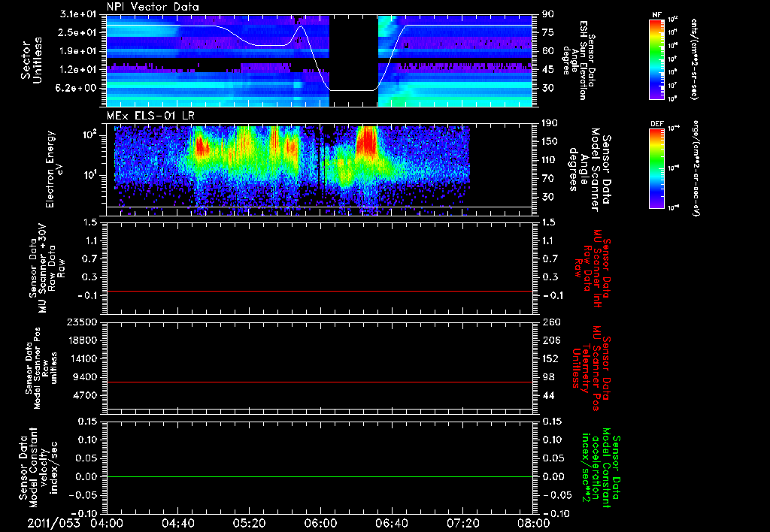Click the '18800' scanner position axis value
The width and height of the screenshot is (770, 532).
(x=83, y=340)
